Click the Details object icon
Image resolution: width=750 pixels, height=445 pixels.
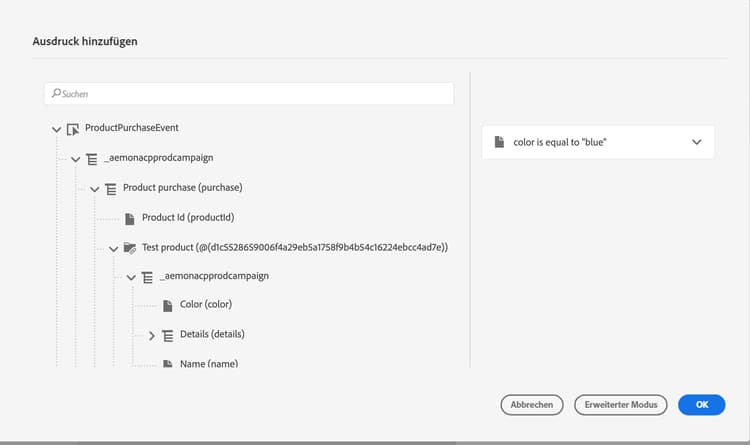tap(167, 334)
